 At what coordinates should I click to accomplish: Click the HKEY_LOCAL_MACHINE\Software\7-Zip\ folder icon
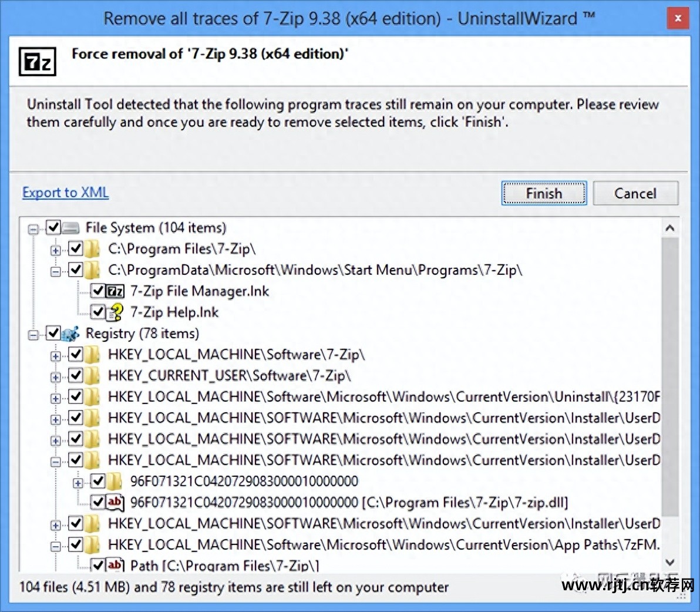[92, 355]
